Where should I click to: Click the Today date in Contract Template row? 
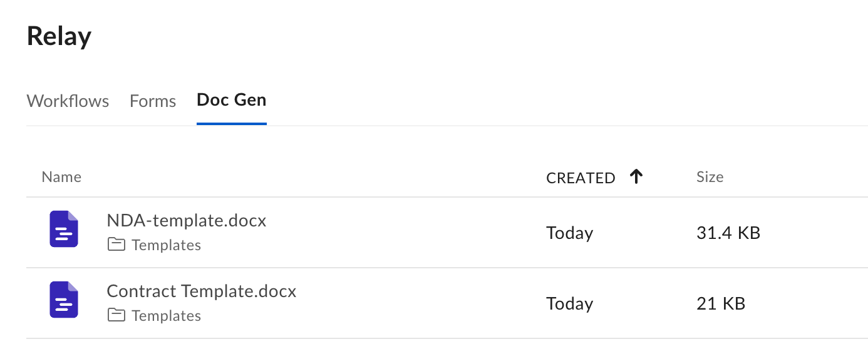tap(569, 304)
